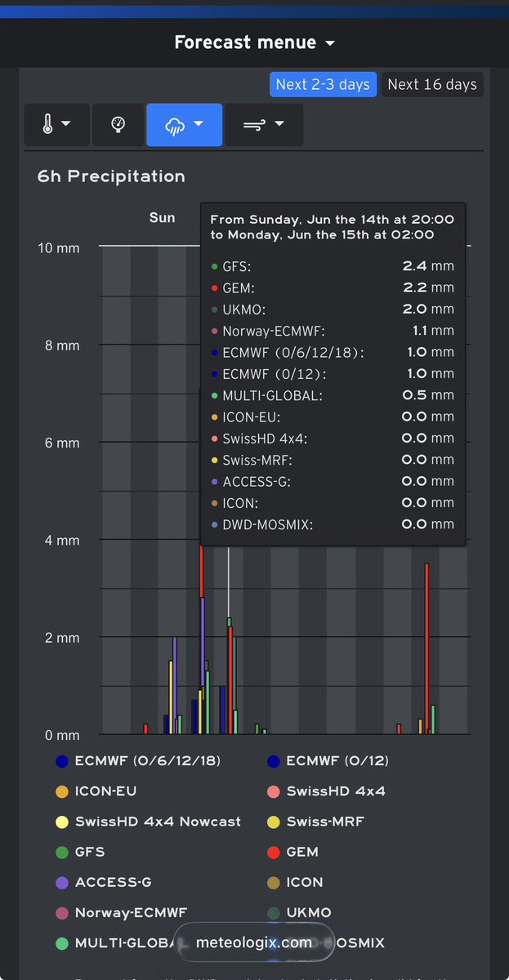Click the GEM 2.2 mm tooltip row
The image size is (509, 980).
point(333,287)
